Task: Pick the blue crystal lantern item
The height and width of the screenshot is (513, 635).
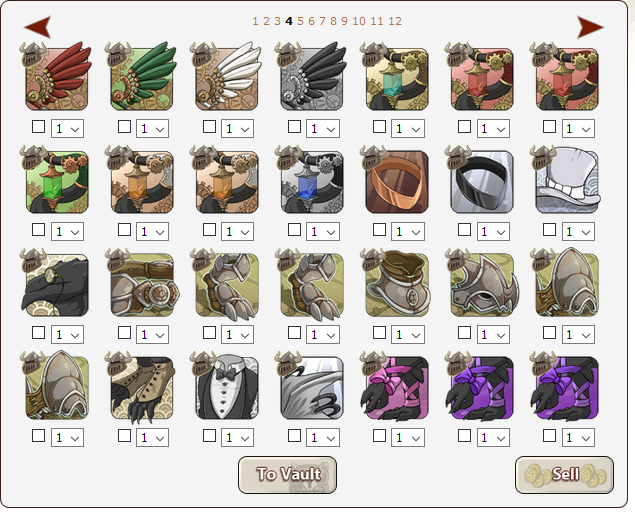Action: point(312,181)
